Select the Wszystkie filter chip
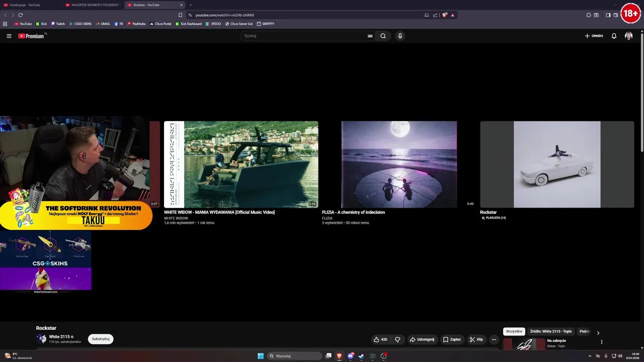The height and width of the screenshot is (362, 644). click(x=514, y=331)
